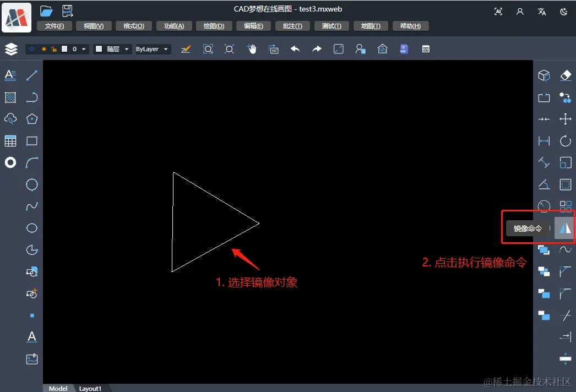Image resolution: width=576 pixels, height=392 pixels.
Task: Click the Table tool
Action: 10,141
